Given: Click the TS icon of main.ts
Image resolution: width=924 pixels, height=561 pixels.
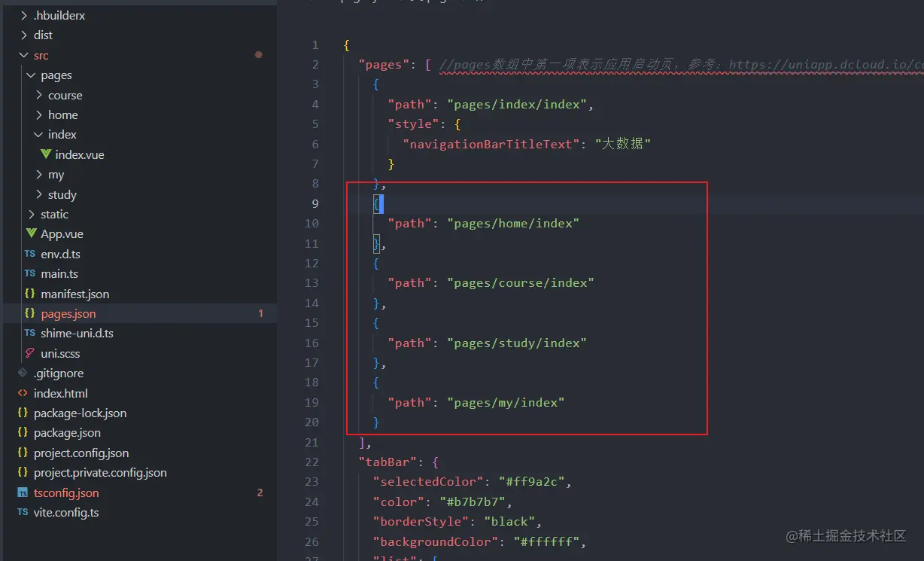Looking at the screenshot, I should tap(30, 274).
